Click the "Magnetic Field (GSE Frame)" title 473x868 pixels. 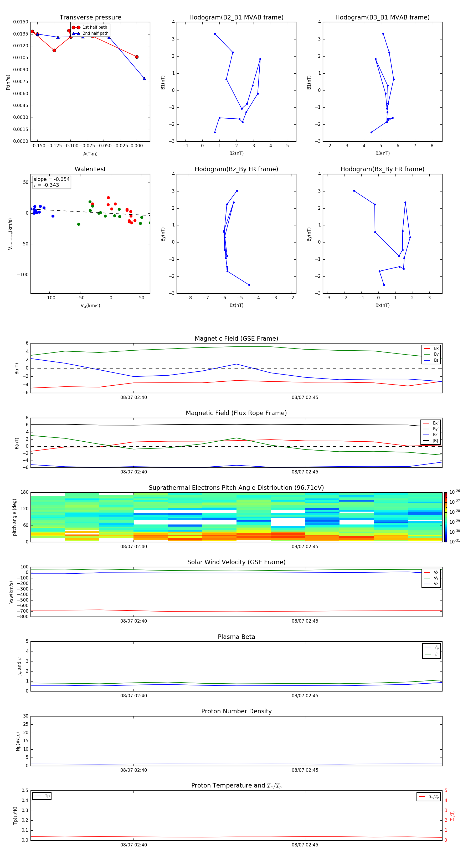pyautogui.click(x=236, y=339)
